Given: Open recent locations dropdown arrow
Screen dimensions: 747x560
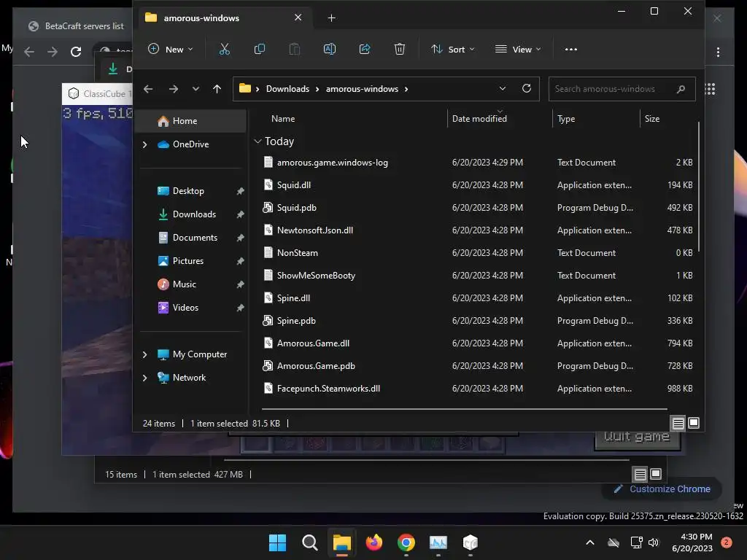Looking at the screenshot, I should [196, 89].
